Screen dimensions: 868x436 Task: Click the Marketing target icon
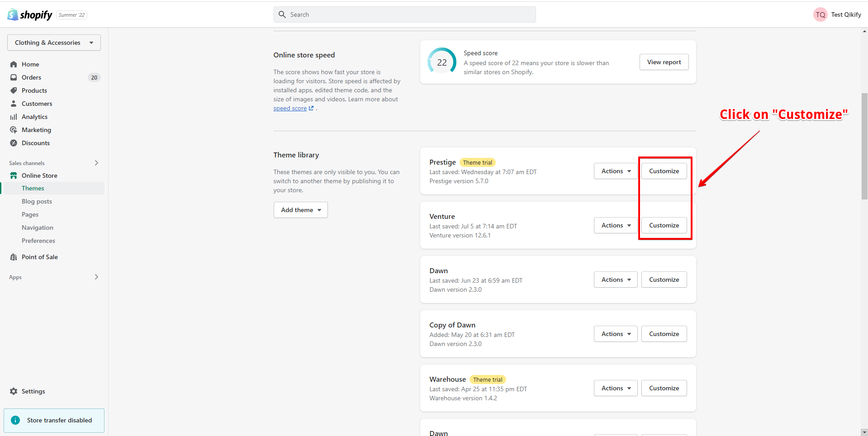tap(14, 130)
